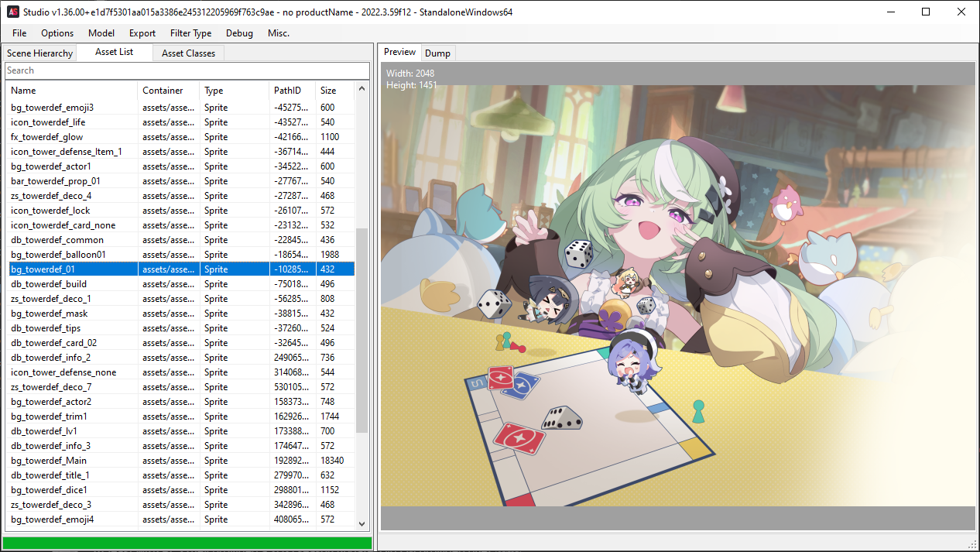Switch to the Scene Hierarchy tab
The height and width of the screenshot is (552, 980).
[x=39, y=53]
